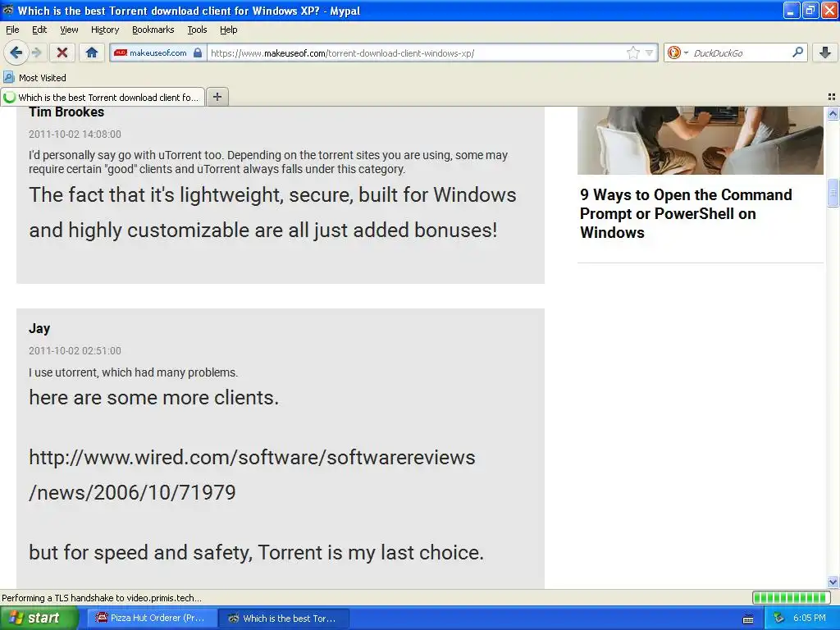Viewport: 840px width, 630px height.
Task: Open the URL history dropdown arrow
Action: (649, 52)
